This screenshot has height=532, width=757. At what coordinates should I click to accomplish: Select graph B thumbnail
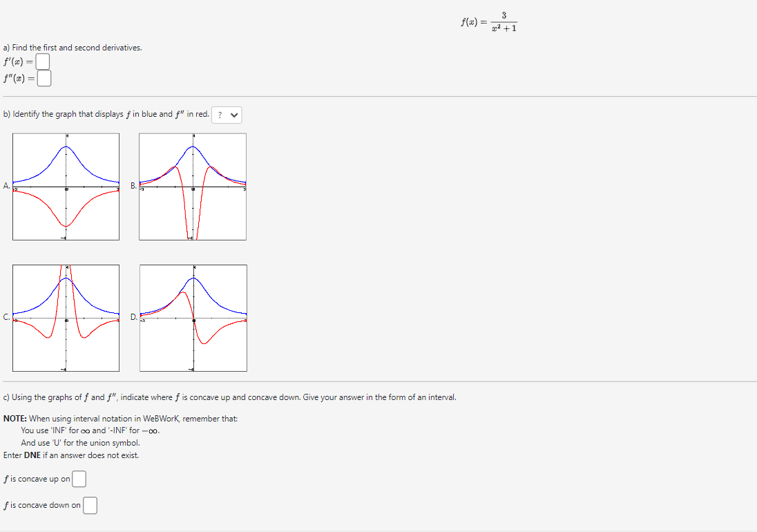192,187
